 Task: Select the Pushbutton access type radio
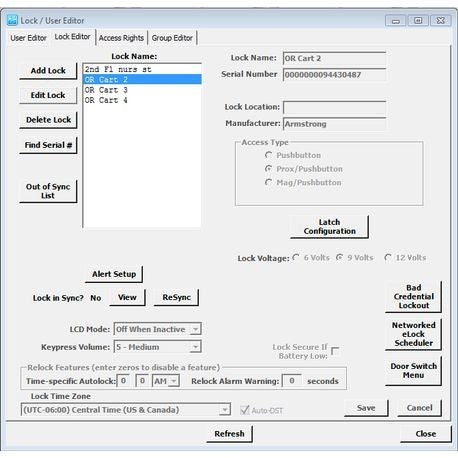click(268, 155)
